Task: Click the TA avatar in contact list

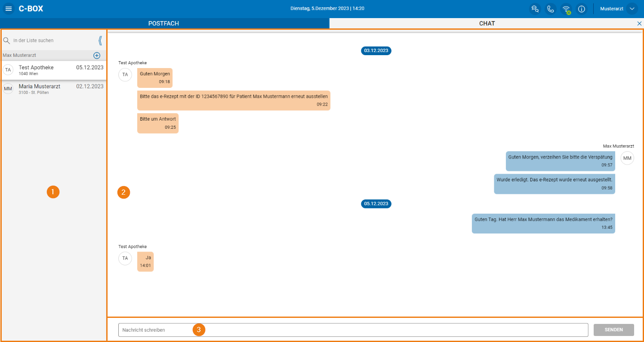Action: point(8,70)
